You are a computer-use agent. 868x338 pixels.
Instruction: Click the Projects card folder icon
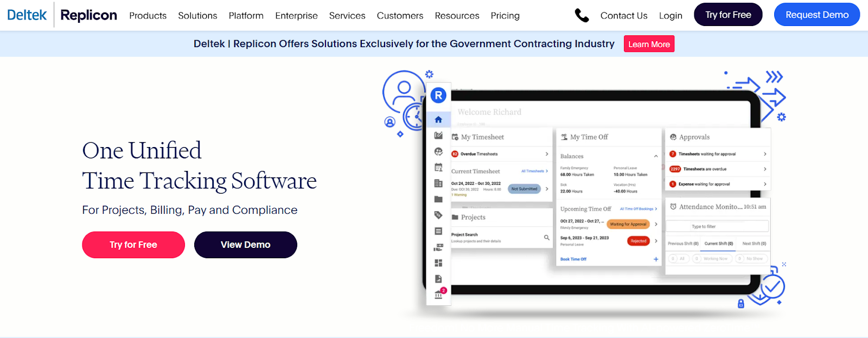click(455, 217)
